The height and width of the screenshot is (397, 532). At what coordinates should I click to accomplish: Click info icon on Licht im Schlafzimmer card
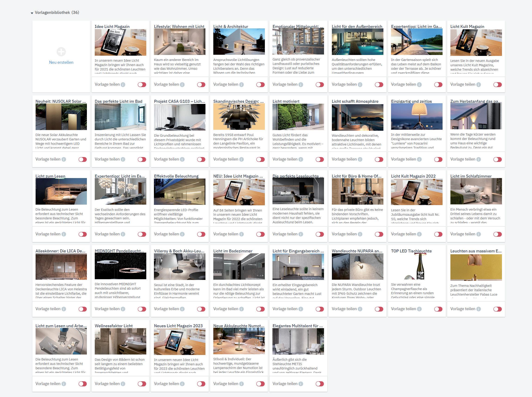479,234
